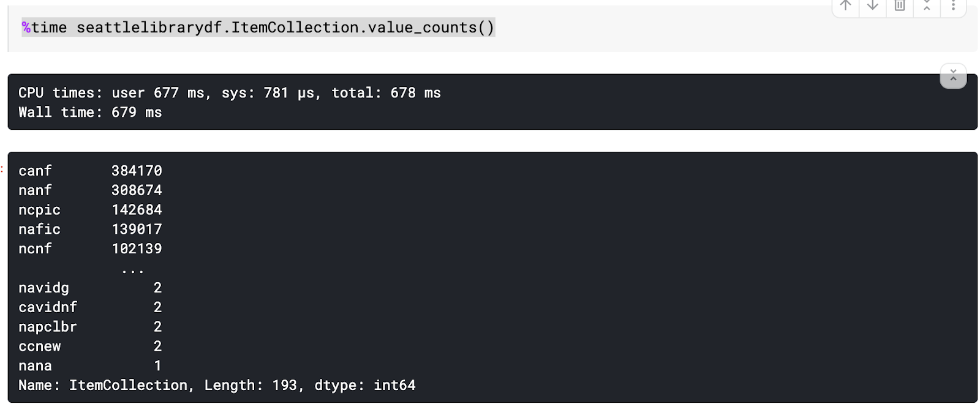
Task: Click the Wall time 679 ms line
Action: coord(90,113)
